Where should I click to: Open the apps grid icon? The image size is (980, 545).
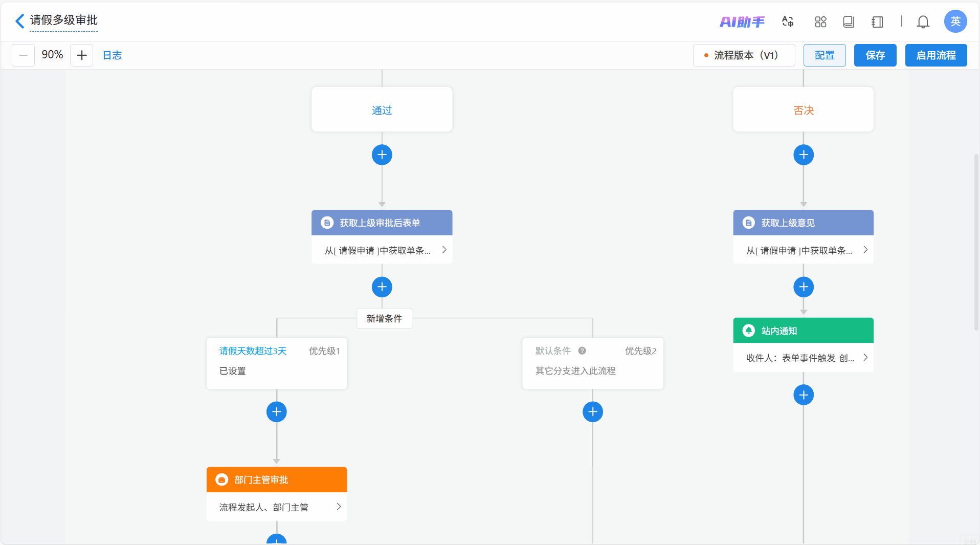820,21
